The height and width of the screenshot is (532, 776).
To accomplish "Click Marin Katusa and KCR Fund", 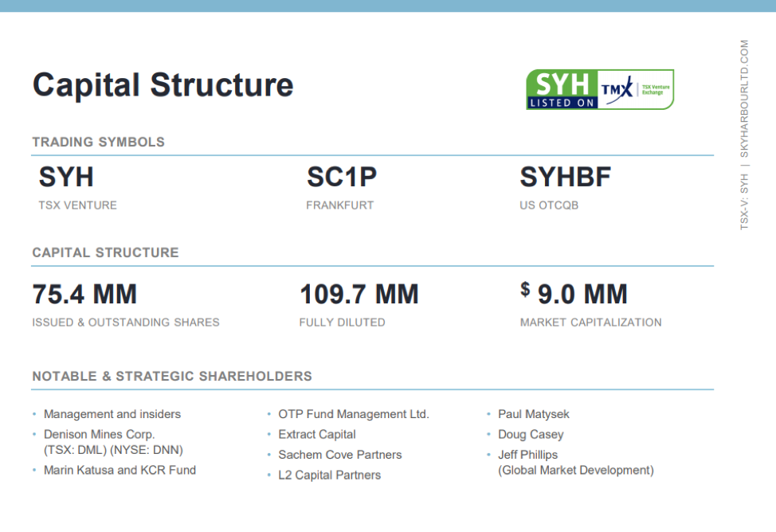I will pyautogui.click(x=120, y=470).
